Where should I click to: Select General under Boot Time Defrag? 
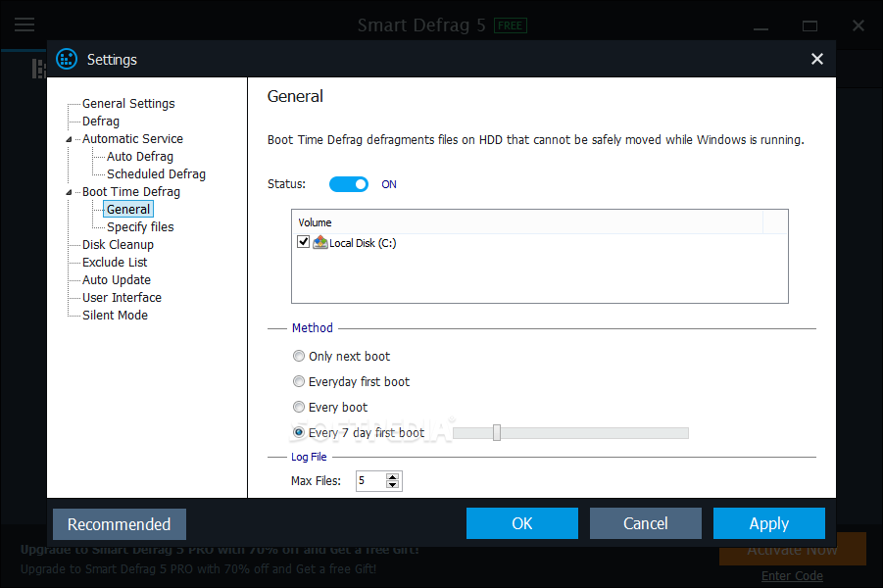click(x=128, y=209)
